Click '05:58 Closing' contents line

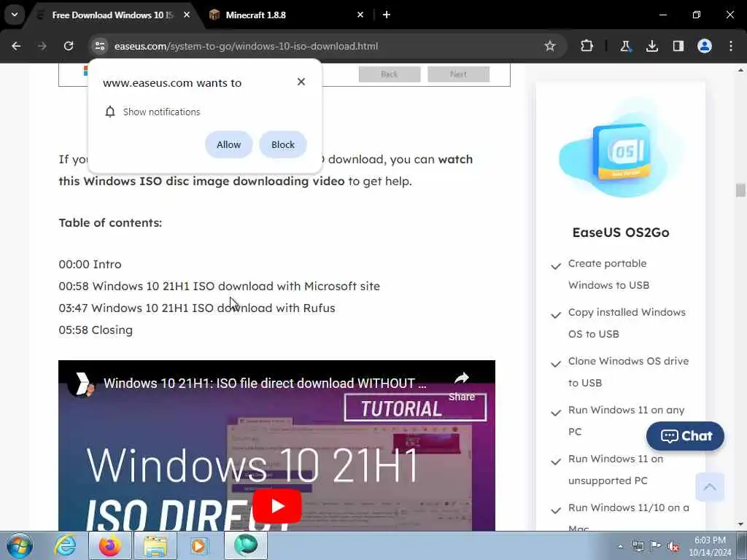pos(96,330)
